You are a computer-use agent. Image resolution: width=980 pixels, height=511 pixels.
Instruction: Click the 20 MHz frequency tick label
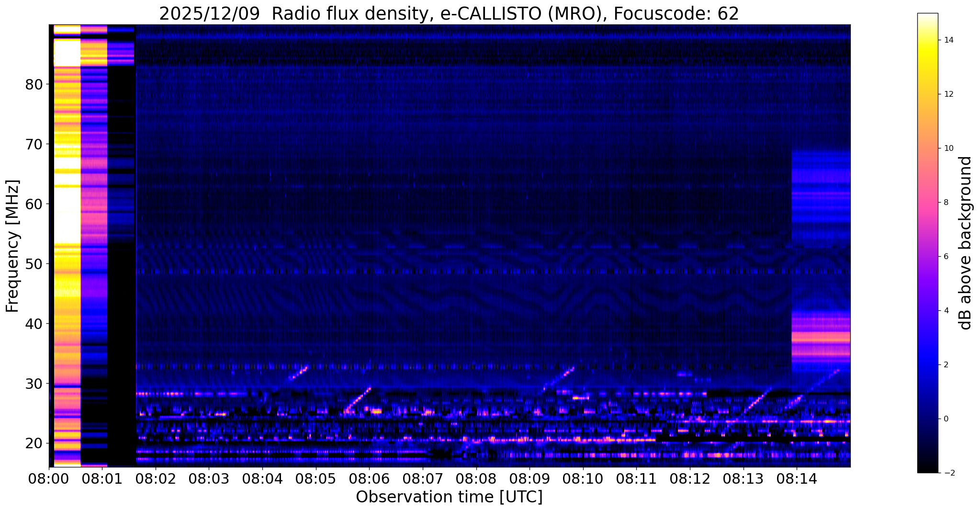click(x=34, y=444)
